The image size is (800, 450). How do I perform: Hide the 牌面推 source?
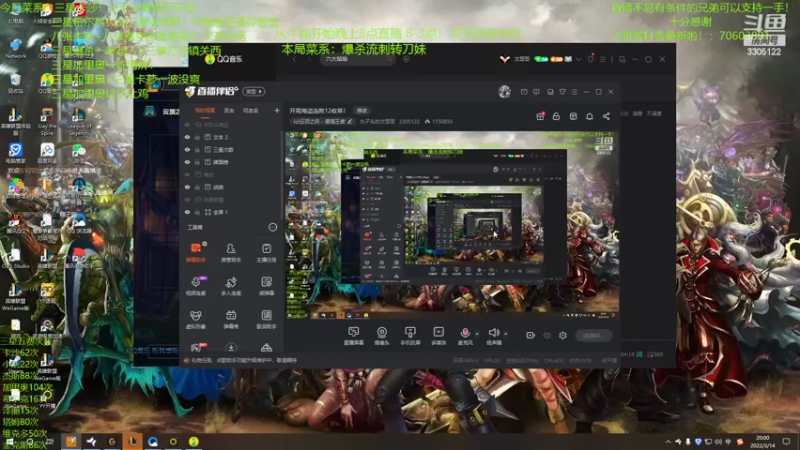187,162
